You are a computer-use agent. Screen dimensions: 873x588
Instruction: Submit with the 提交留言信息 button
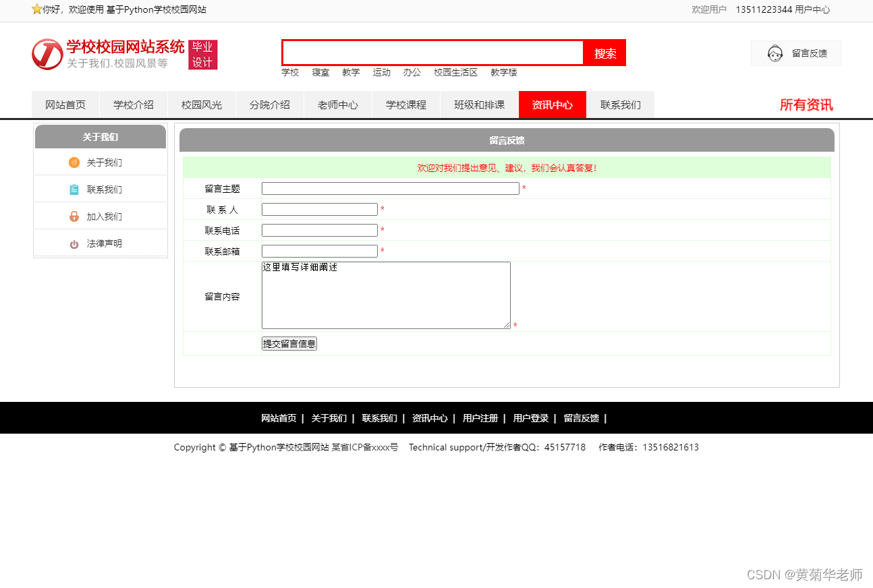click(289, 343)
